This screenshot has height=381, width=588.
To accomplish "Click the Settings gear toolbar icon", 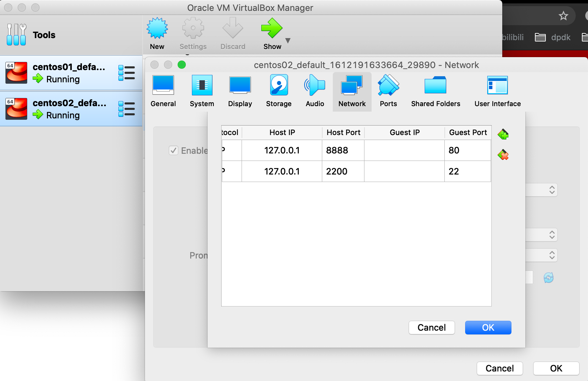I will (193, 28).
